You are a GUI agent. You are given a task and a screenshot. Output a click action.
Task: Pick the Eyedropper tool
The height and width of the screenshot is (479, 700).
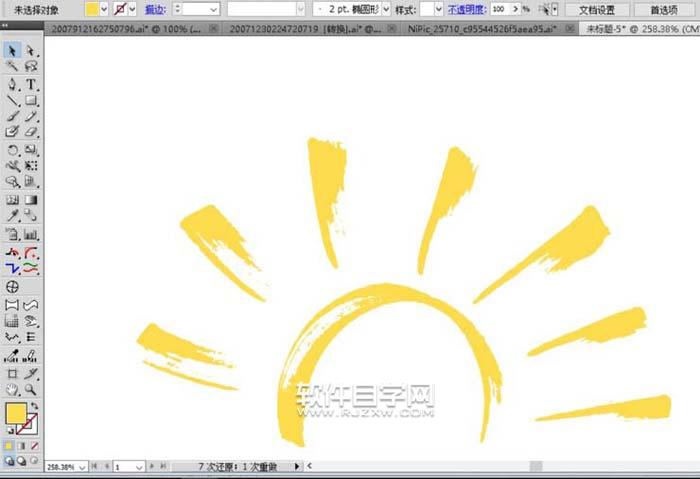pos(12,216)
